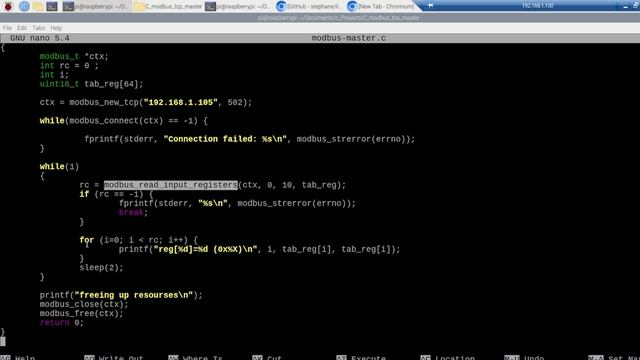Click the for (i=0; i < rc; i++) line
640x360 pixels.
click(x=139, y=240)
